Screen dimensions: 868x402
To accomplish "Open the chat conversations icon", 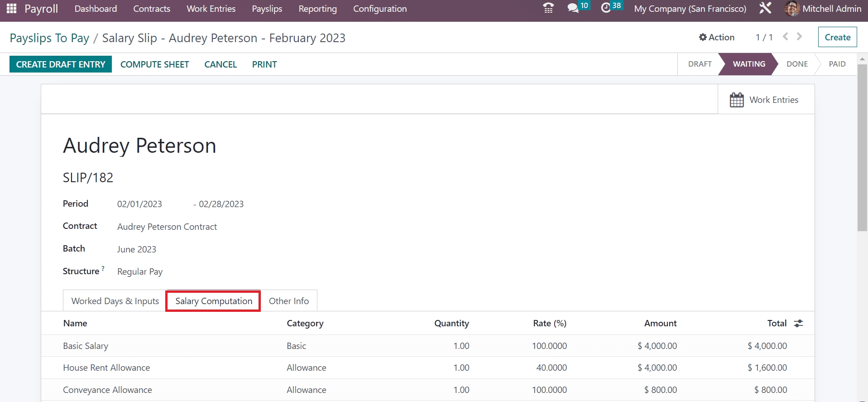I will click(x=573, y=8).
